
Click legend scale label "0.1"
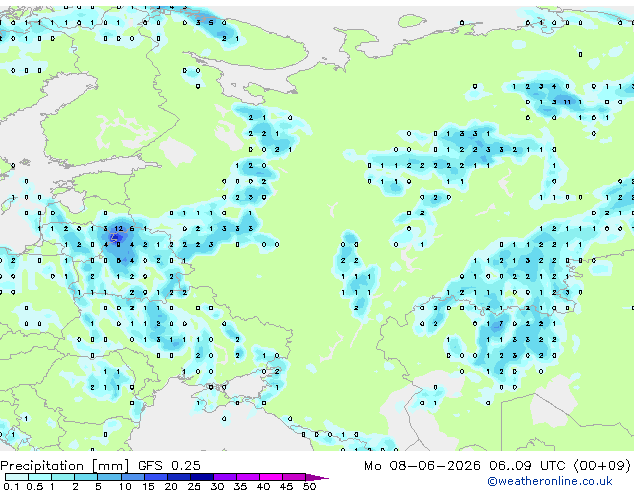11,486
